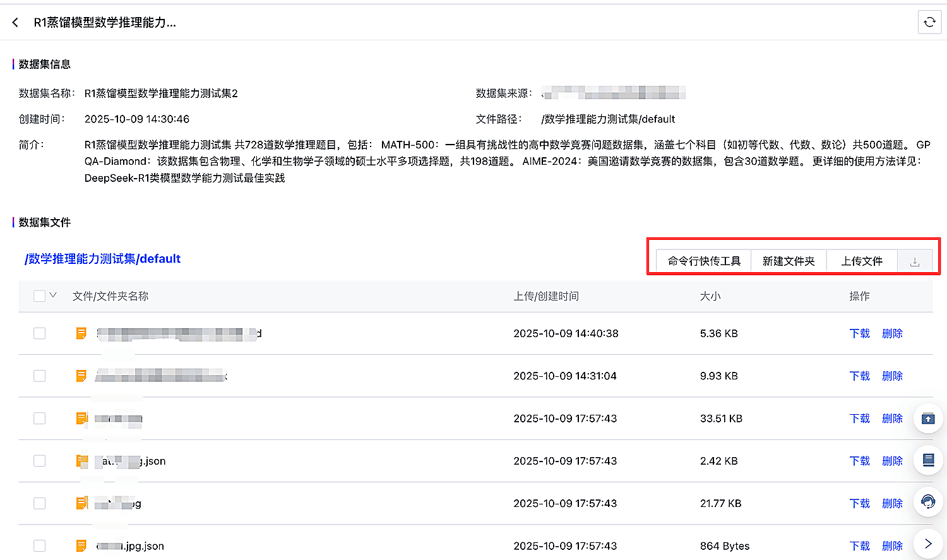Check the 33.51 KB file row

39,418
